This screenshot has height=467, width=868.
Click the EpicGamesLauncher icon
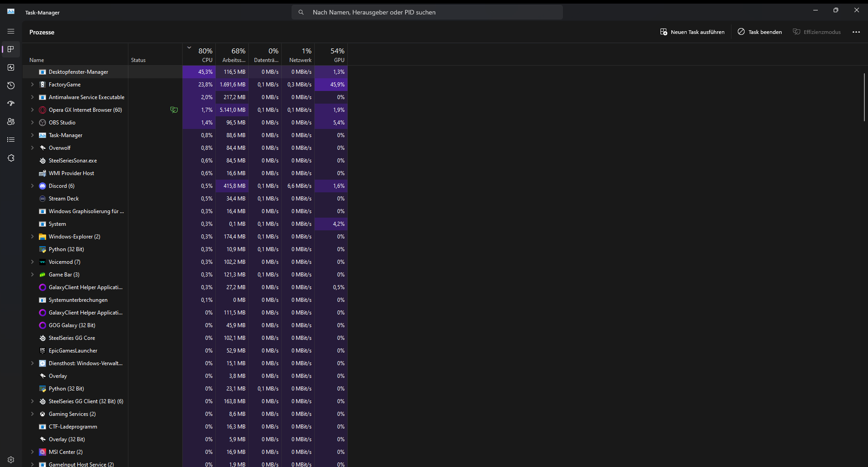point(42,351)
